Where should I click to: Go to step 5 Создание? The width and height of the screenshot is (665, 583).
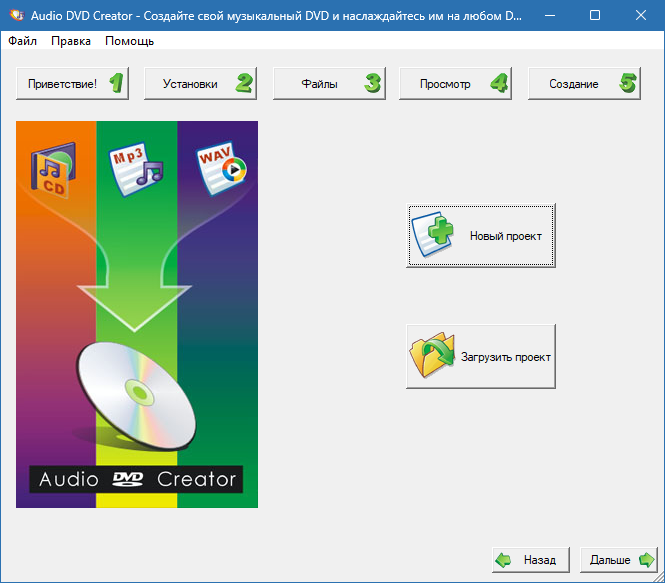(584, 84)
